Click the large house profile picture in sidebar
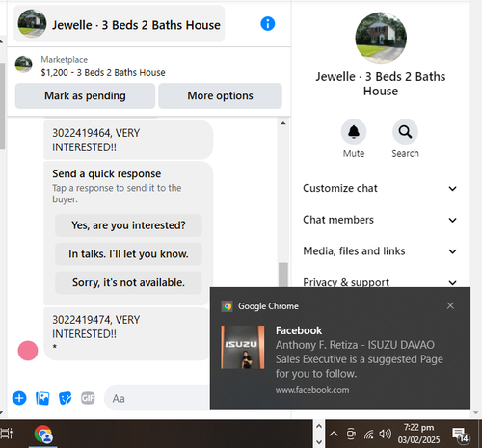The width and height of the screenshot is (482, 448). coord(381,38)
